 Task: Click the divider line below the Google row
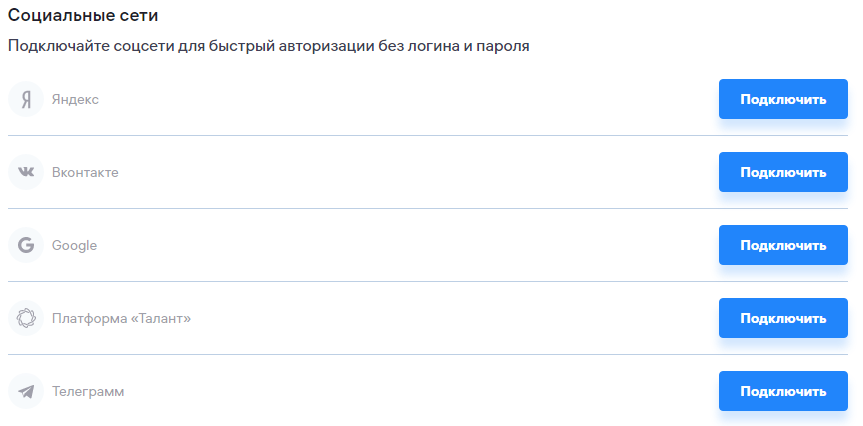[x=428, y=281]
